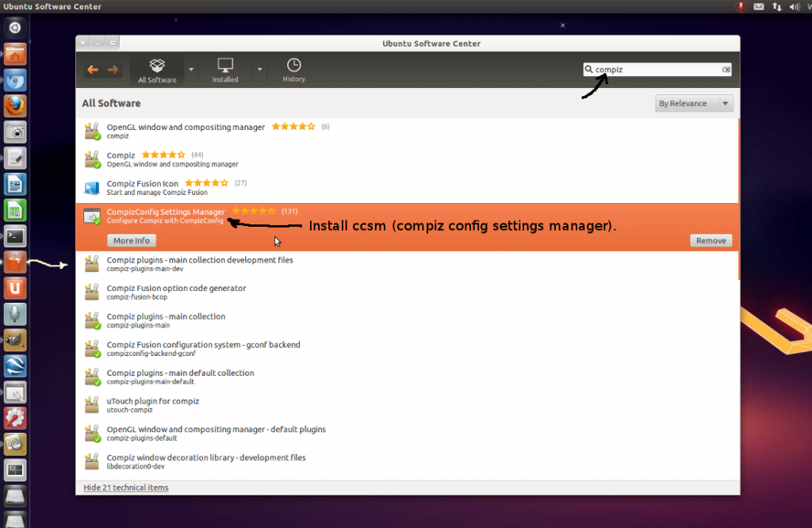Open the workspace switcher launcher icon
This screenshot has height=528, width=812.
click(x=15, y=470)
